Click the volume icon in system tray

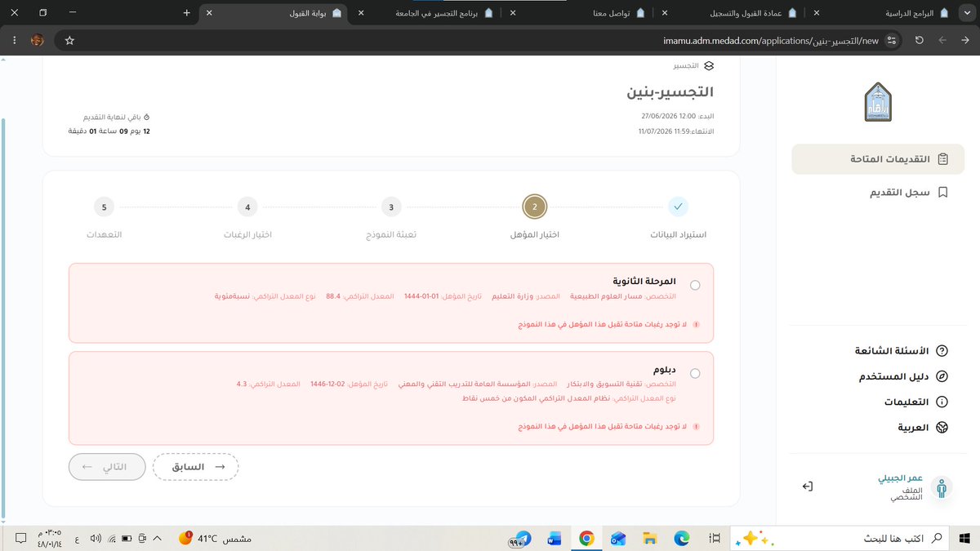pyautogui.click(x=95, y=539)
